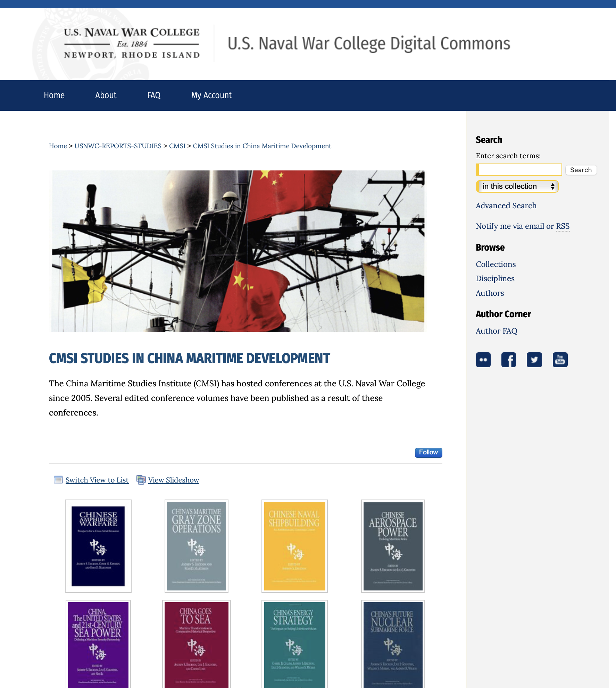Open the FAQ menu item

coord(154,95)
